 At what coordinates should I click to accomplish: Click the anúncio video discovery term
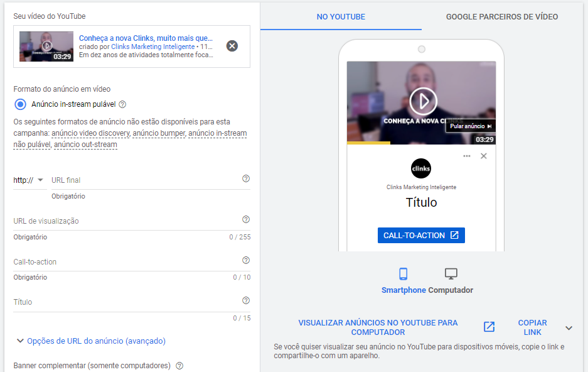[91, 133]
